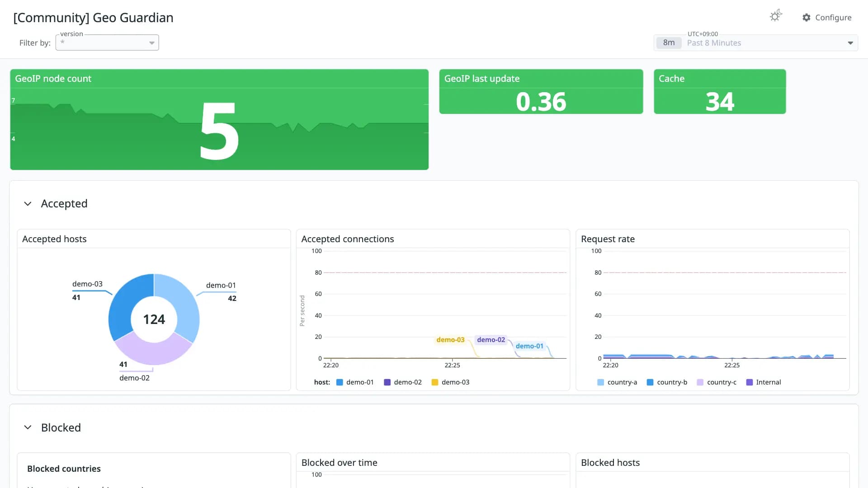The image size is (868, 488).
Task: Toggle the dark mode sun-moon icon
Action: point(776,16)
